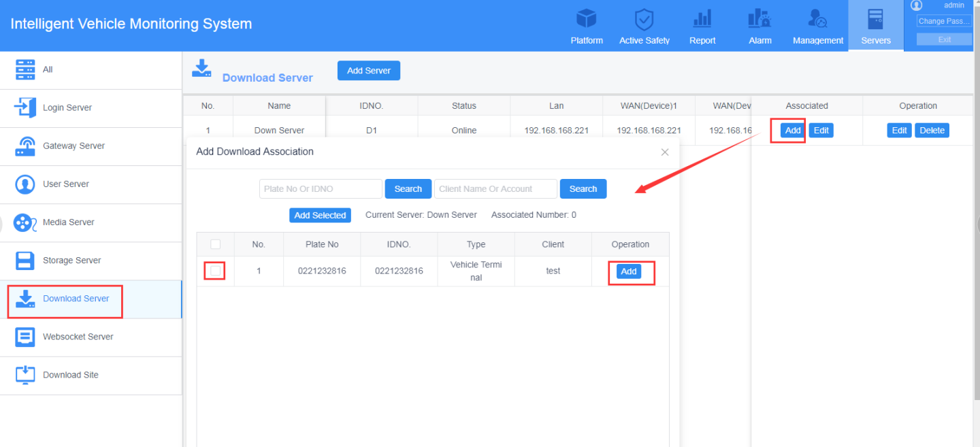The image size is (980, 447).
Task: Click Search next to Client Name field
Action: 583,188
